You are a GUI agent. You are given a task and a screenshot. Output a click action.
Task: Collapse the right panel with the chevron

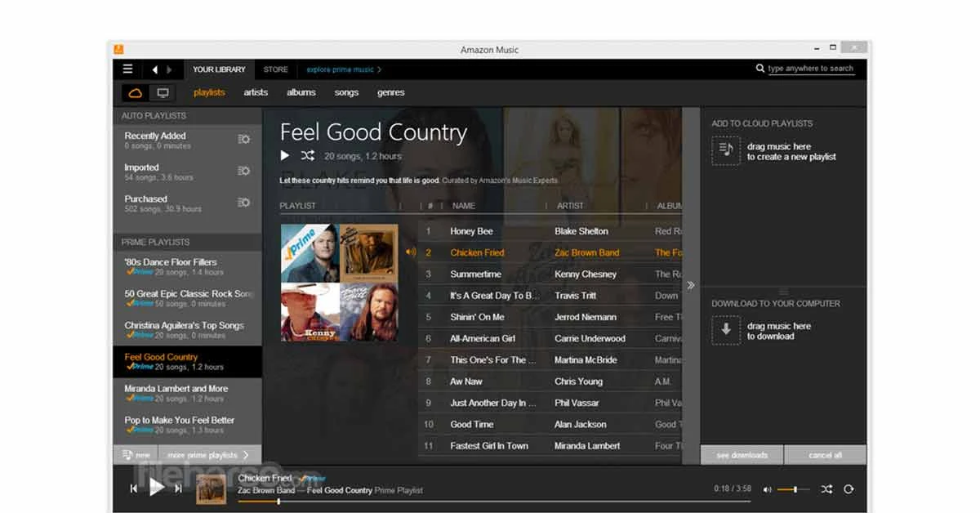coord(691,284)
